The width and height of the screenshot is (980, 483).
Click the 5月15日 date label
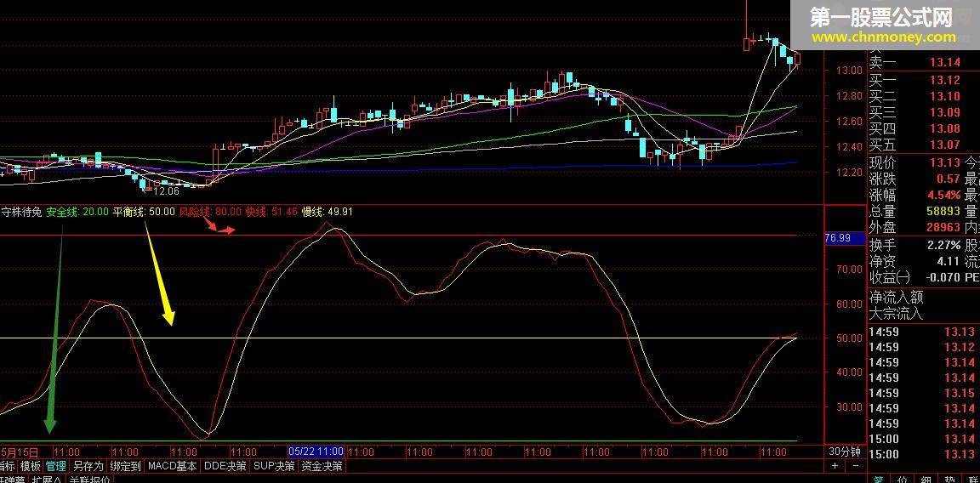(20, 452)
